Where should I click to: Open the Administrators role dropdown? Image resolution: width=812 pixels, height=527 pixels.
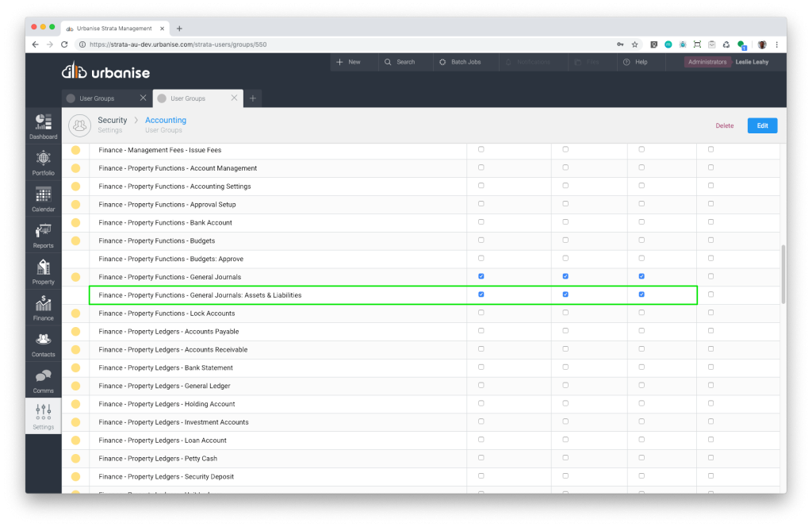pyautogui.click(x=707, y=62)
